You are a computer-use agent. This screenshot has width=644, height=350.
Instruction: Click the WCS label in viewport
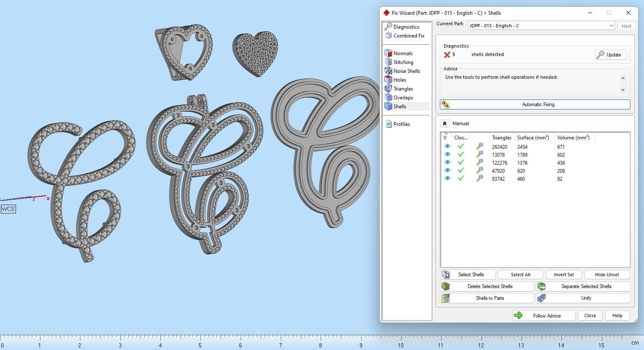click(x=8, y=209)
